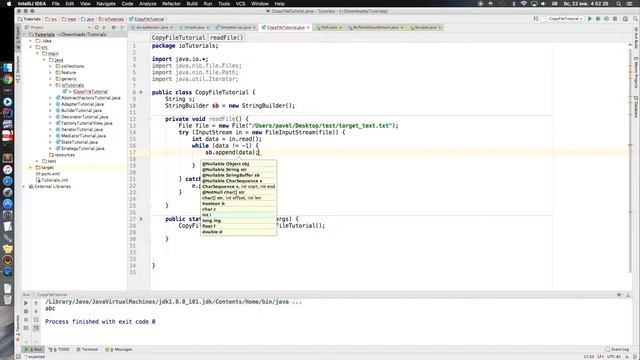
Task: Toggle soft-wrap icon in Run panel
Action: click(36, 320)
